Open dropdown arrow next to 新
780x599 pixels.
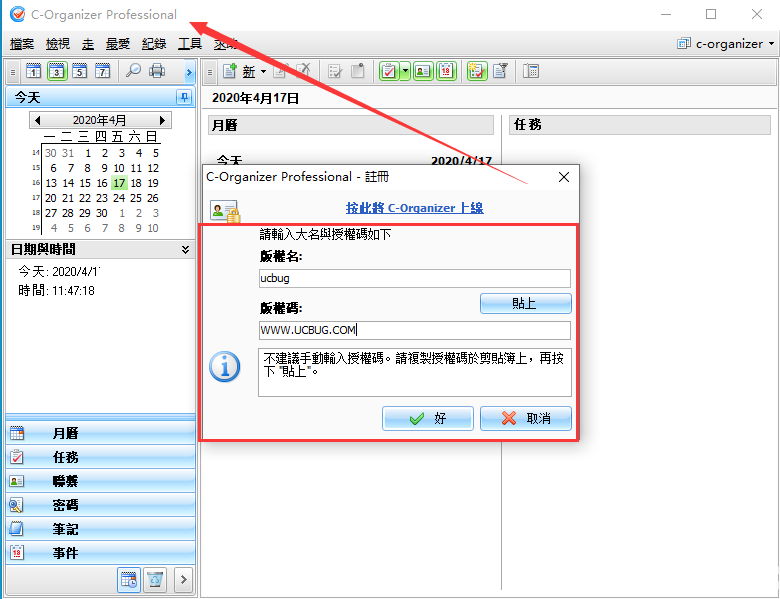tap(263, 72)
